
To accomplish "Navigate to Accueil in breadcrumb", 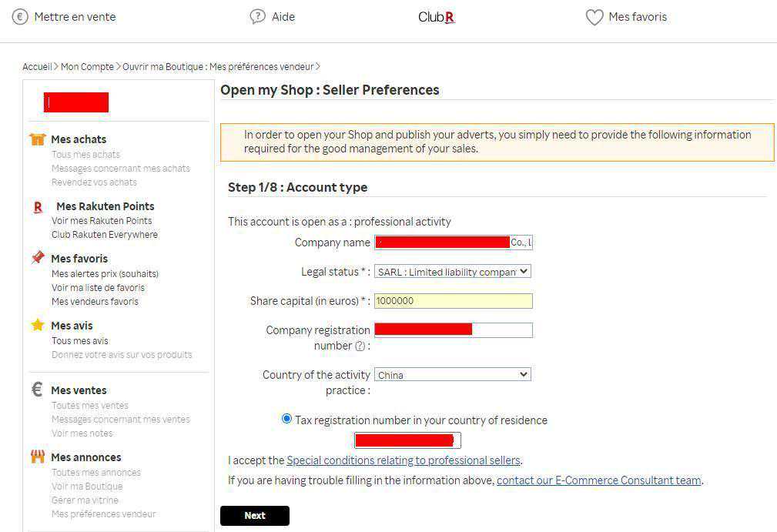I will click(37, 67).
